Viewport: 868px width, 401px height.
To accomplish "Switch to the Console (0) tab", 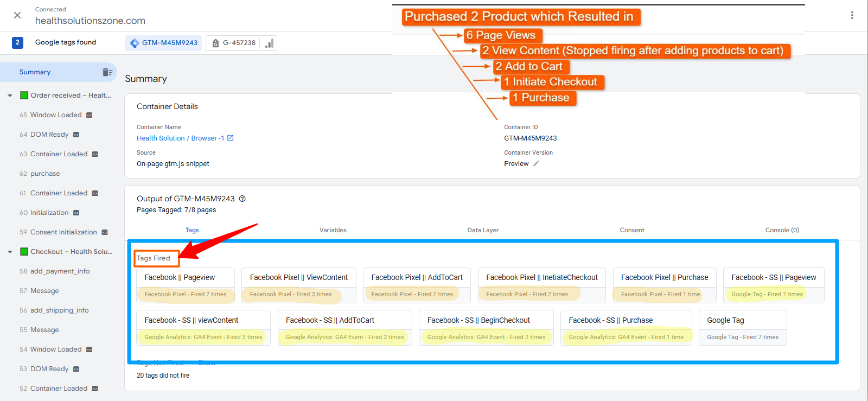I will click(782, 230).
